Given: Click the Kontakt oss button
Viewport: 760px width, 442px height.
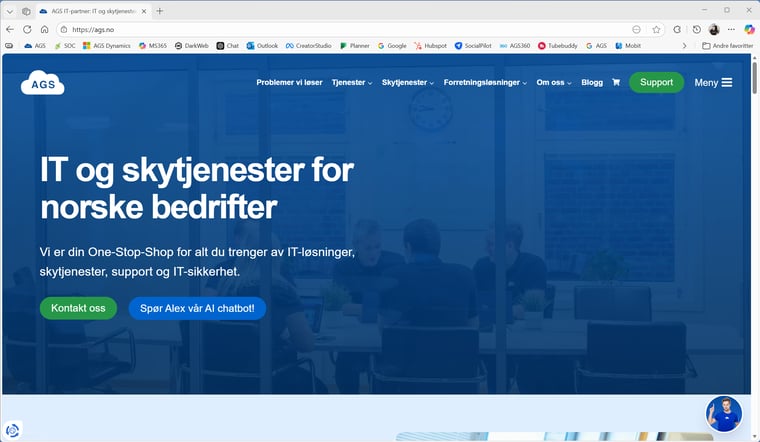Looking at the screenshot, I should 78,308.
